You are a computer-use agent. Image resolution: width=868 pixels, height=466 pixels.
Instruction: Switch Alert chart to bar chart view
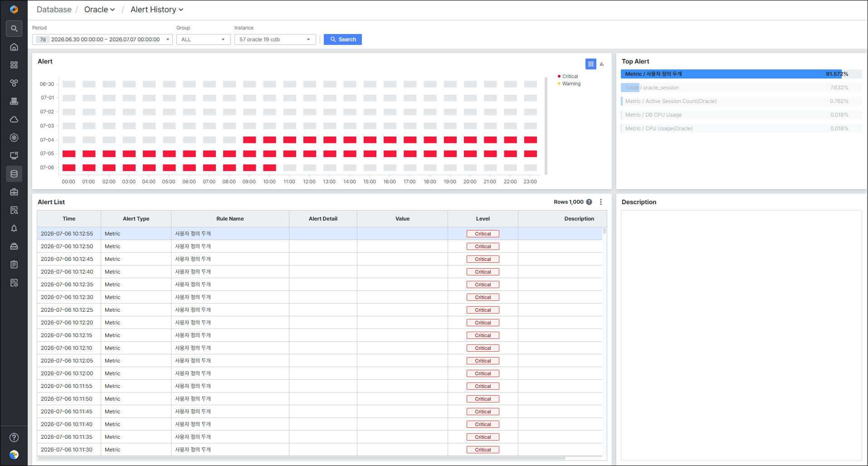click(602, 64)
